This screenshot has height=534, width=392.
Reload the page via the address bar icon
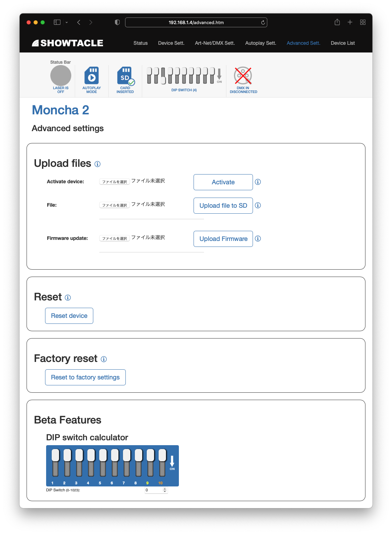click(262, 22)
